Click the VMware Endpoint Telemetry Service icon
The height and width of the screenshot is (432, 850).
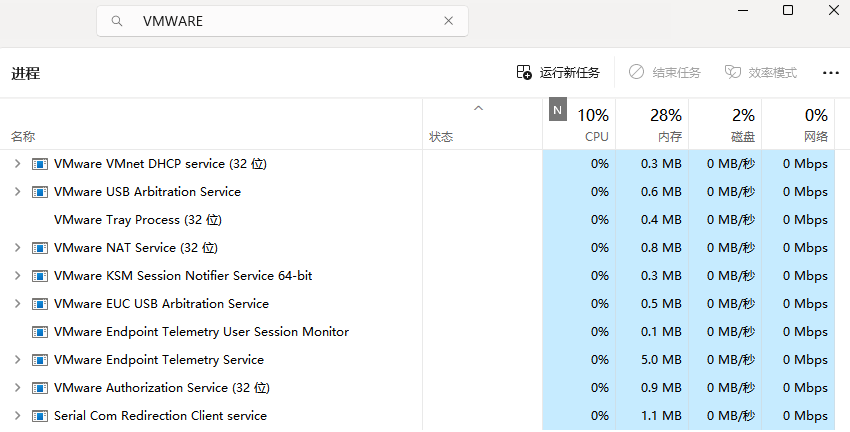pos(40,359)
